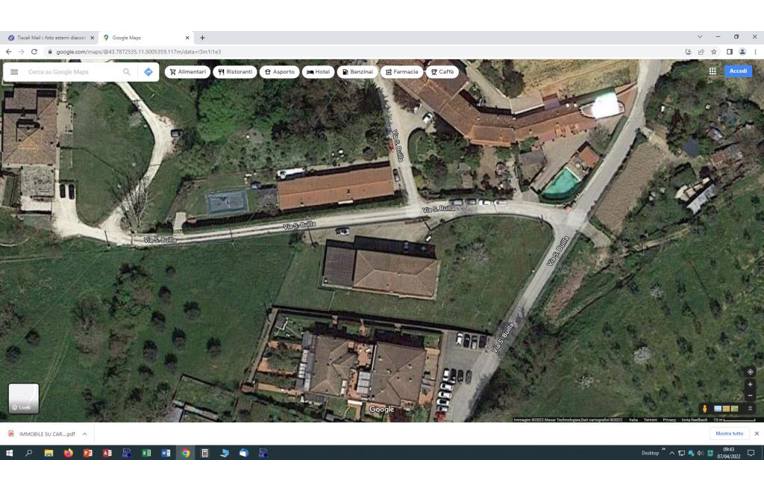Reload the page in Chrome
This screenshot has height=492, width=764.
coord(34,52)
